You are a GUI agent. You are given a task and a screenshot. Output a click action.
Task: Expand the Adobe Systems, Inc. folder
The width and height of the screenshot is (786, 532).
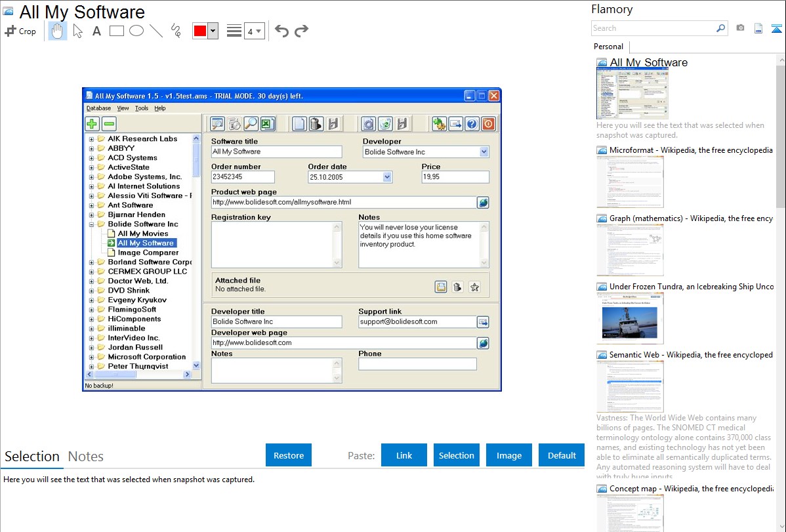[91, 177]
